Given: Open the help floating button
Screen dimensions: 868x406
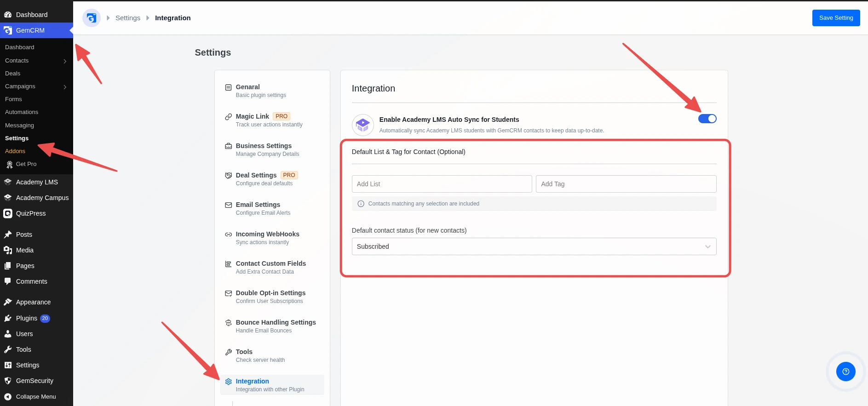Looking at the screenshot, I should pyautogui.click(x=845, y=372).
